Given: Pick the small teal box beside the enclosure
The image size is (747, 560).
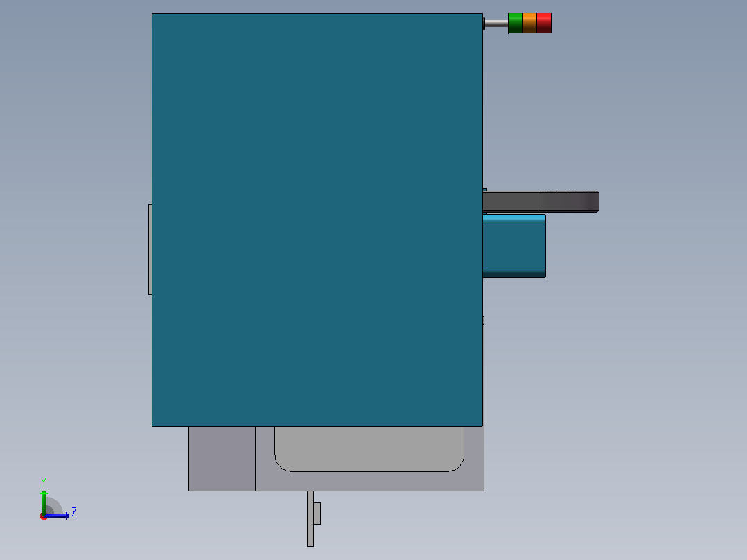Looking at the screenshot, I should 514,246.
